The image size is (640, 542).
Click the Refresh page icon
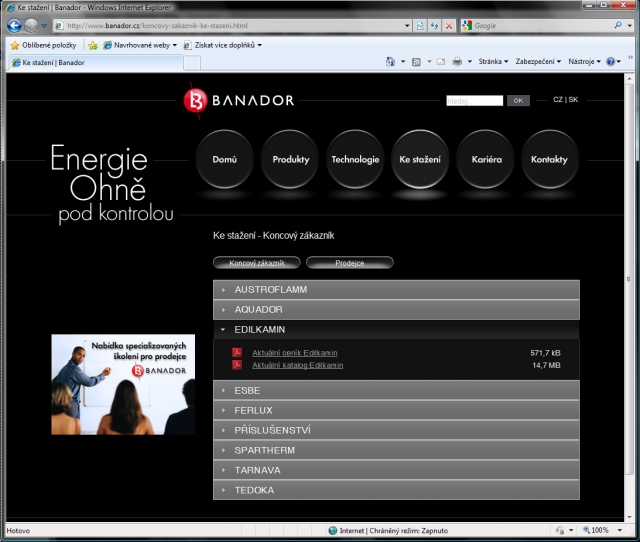[x=434, y=26]
